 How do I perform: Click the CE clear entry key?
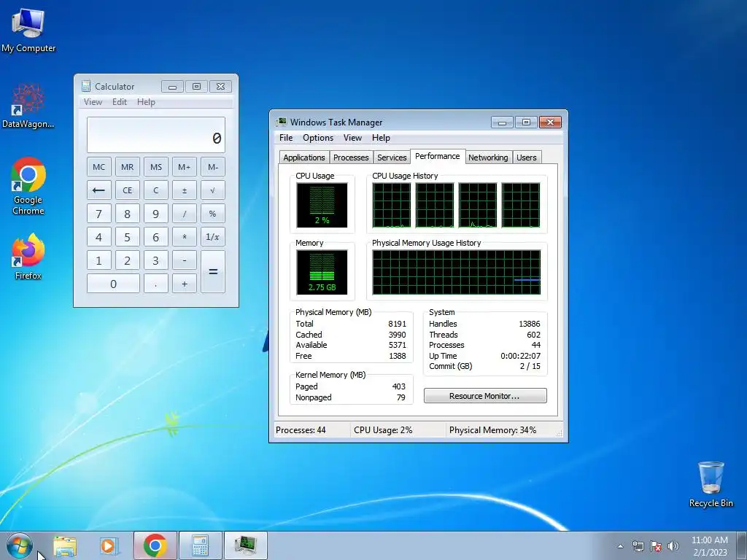pos(127,190)
